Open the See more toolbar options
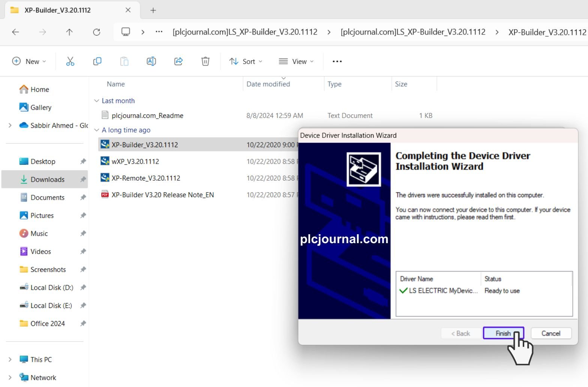This screenshot has width=588, height=387. (x=337, y=61)
